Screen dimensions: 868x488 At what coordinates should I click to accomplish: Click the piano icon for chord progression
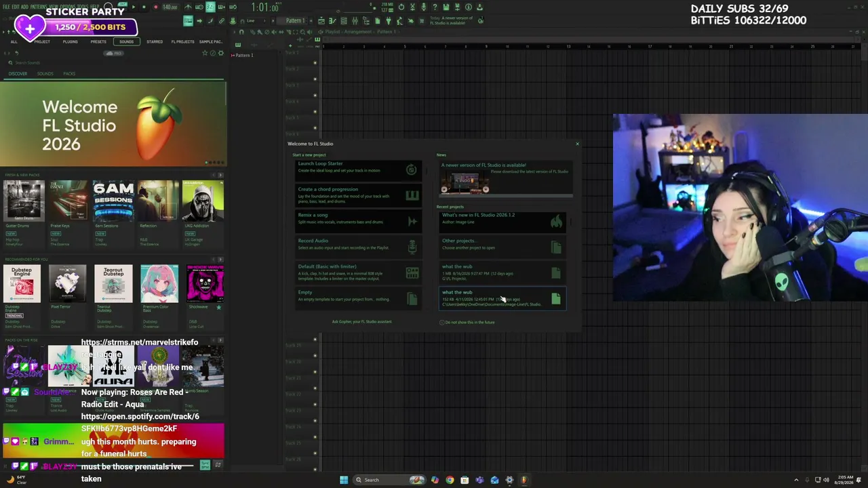(412, 196)
